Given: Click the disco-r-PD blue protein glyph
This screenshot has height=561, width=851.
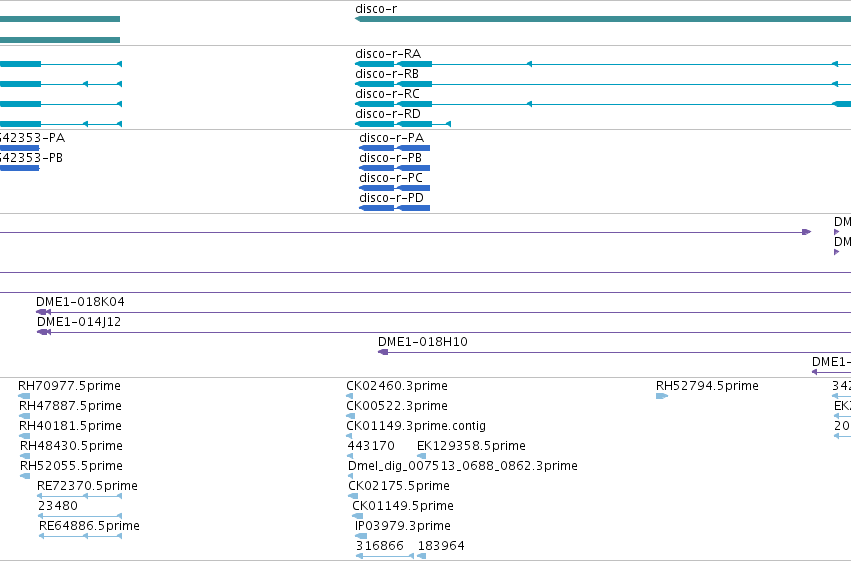Looking at the screenshot, I should (x=395, y=208).
